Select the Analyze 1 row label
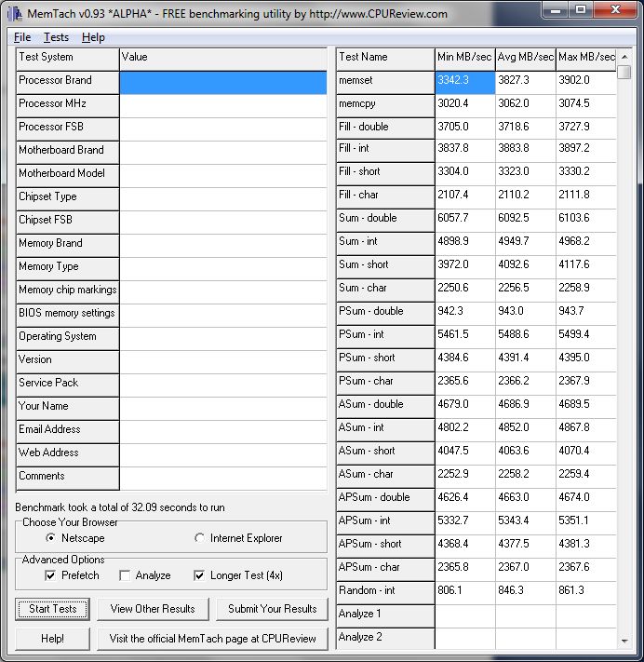 click(385, 616)
